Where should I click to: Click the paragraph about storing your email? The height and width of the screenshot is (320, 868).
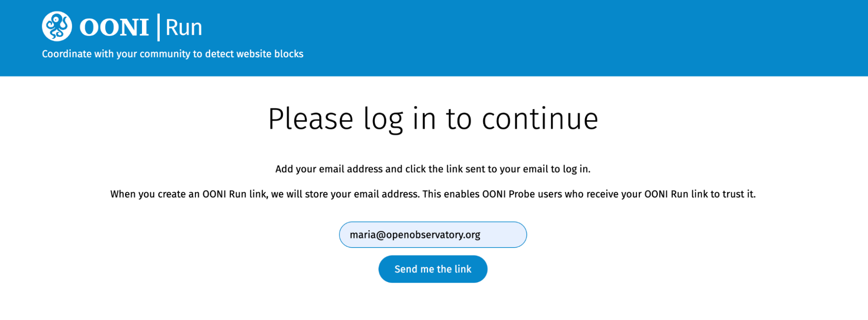pos(432,194)
